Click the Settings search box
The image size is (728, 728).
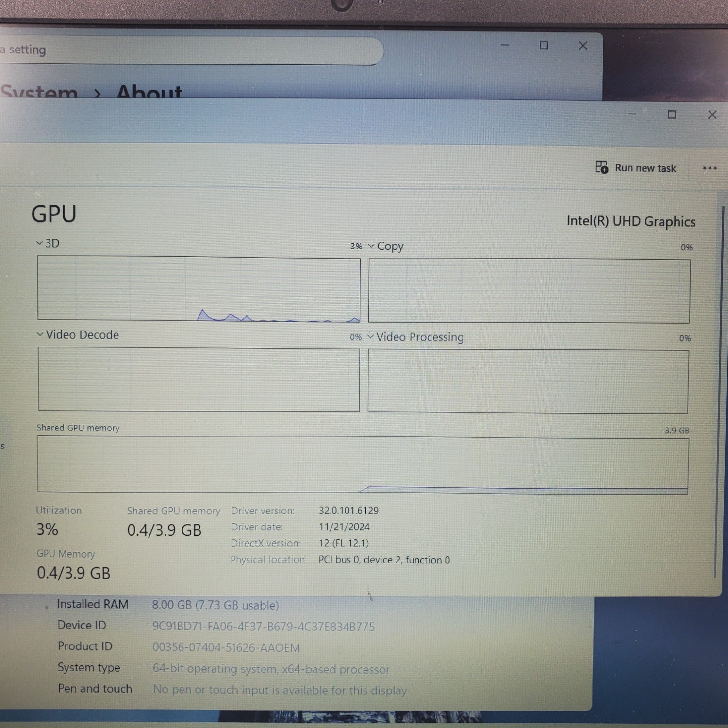point(192,50)
